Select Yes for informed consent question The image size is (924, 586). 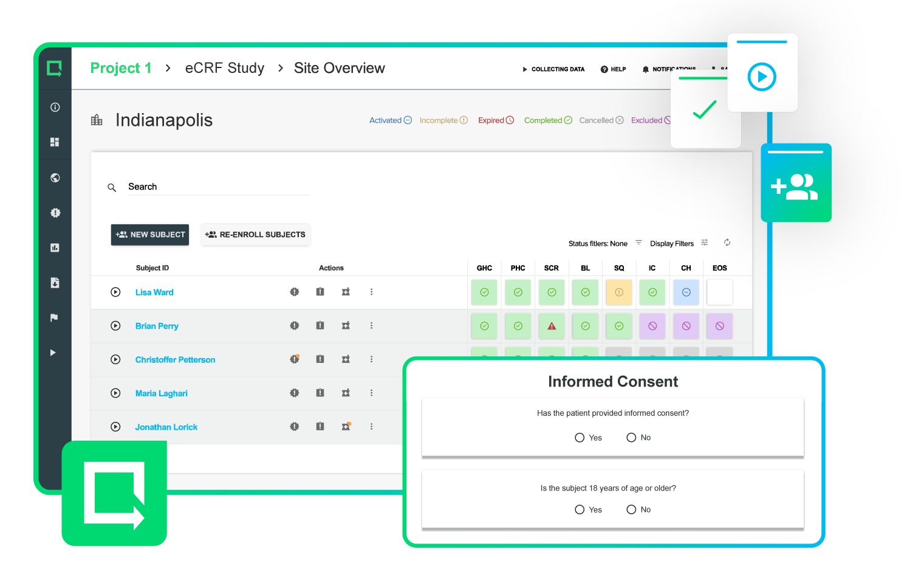tap(579, 437)
